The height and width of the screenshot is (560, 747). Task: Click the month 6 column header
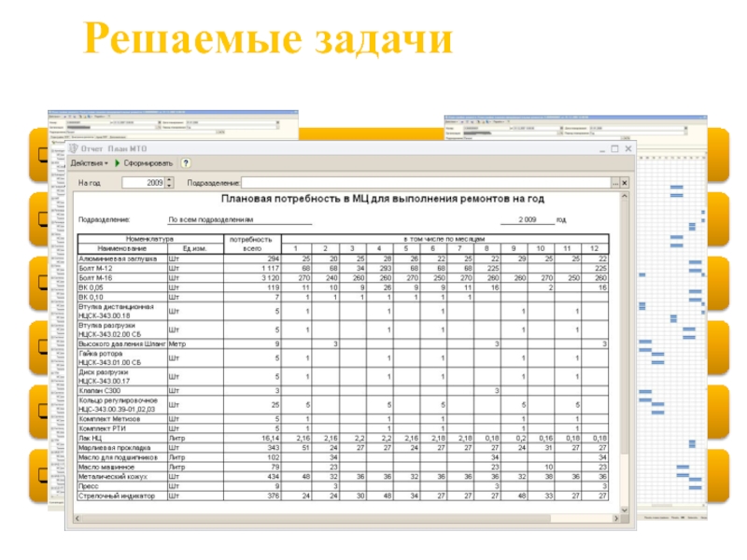coord(432,248)
